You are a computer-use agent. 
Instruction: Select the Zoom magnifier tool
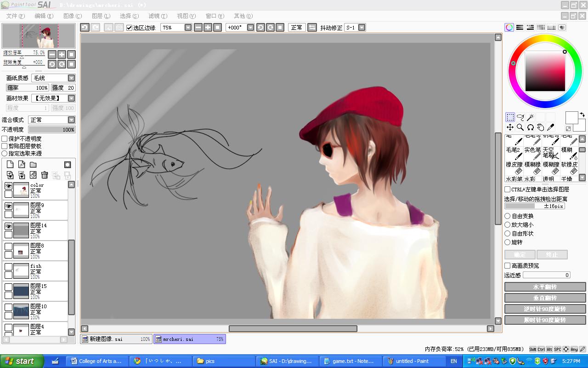(520, 127)
